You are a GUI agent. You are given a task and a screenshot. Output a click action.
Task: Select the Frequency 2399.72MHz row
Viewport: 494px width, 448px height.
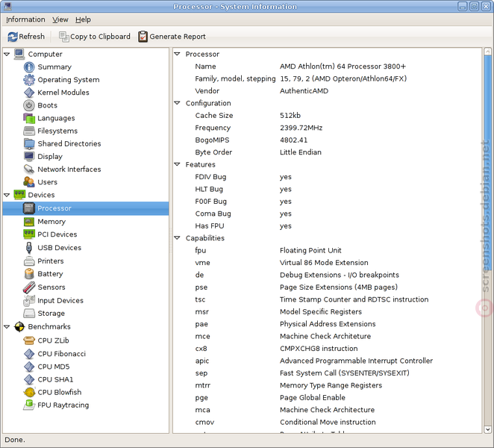coord(327,128)
